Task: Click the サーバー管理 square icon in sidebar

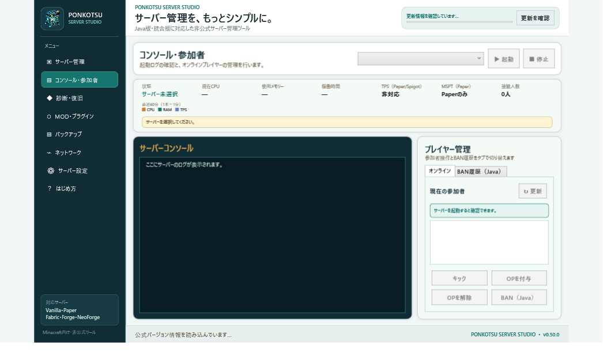Action: pyautogui.click(x=49, y=62)
